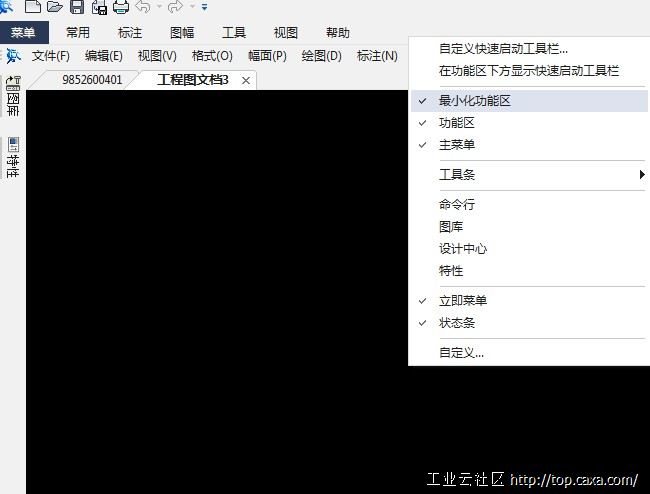The width and height of the screenshot is (650, 494).
Task: Open the 文件(F) menu
Action: tap(51, 56)
